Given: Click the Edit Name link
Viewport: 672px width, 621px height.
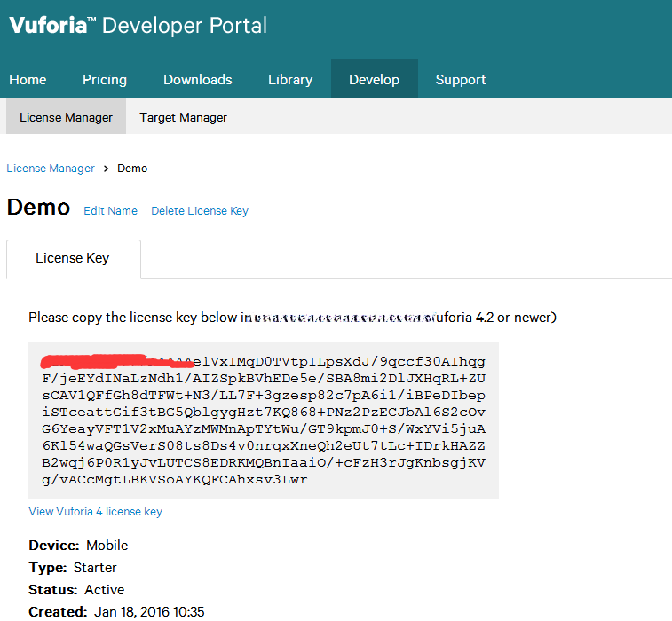Looking at the screenshot, I should [110, 211].
